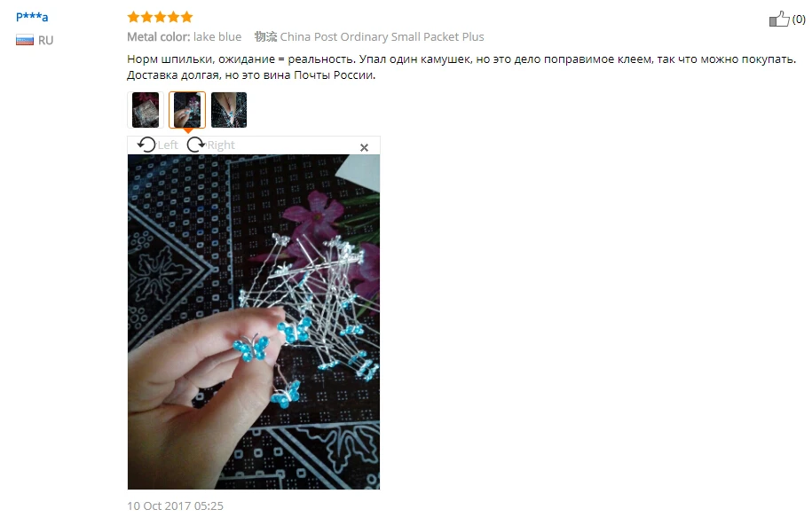Open the first review photo thumbnail
The width and height of the screenshot is (812, 525).
point(146,110)
